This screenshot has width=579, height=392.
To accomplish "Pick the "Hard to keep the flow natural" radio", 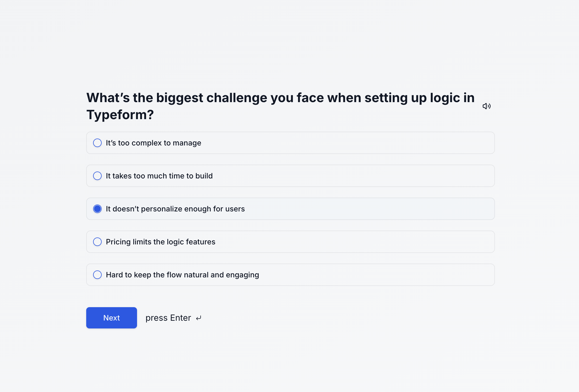I will point(97,275).
